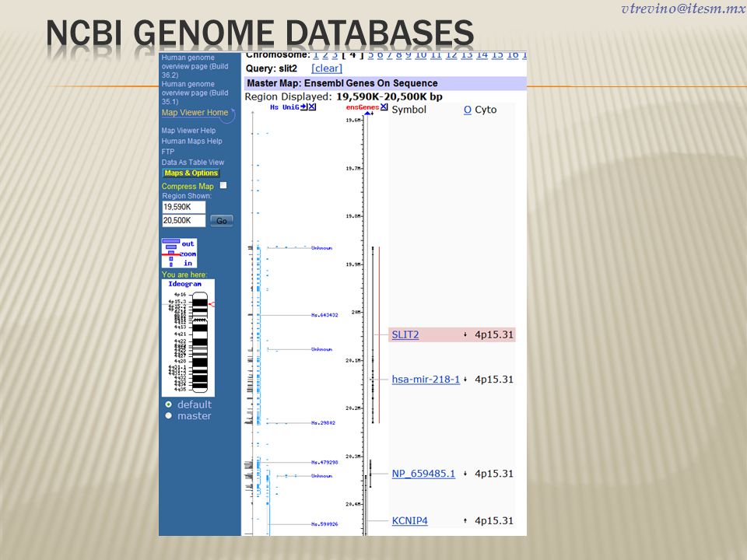747x560 pixels.
Task: Click the Hs.479298 UniGene label
Action: [x=324, y=462]
